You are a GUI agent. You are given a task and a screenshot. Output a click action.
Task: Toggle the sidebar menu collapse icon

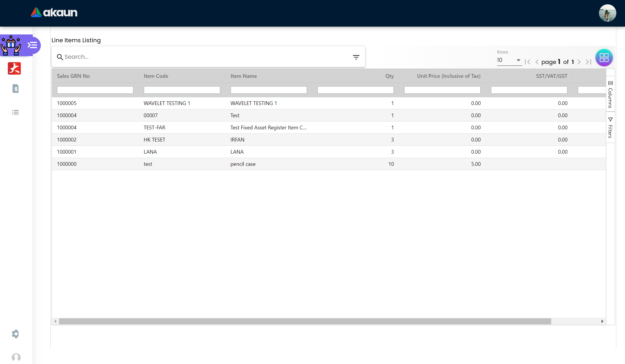coord(32,45)
